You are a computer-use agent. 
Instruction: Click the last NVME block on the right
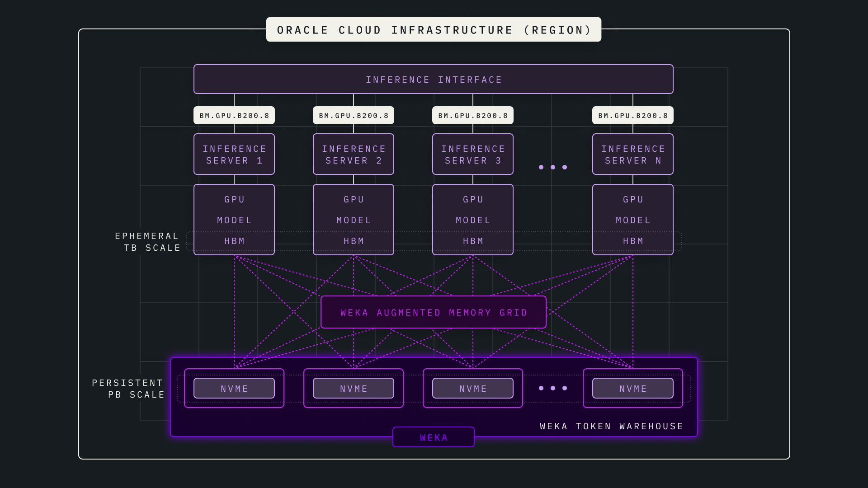(x=632, y=389)
